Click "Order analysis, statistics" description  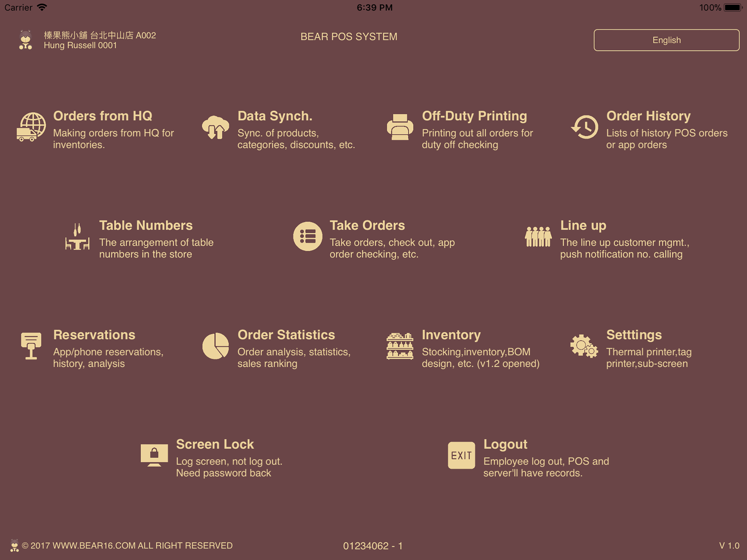294,358
